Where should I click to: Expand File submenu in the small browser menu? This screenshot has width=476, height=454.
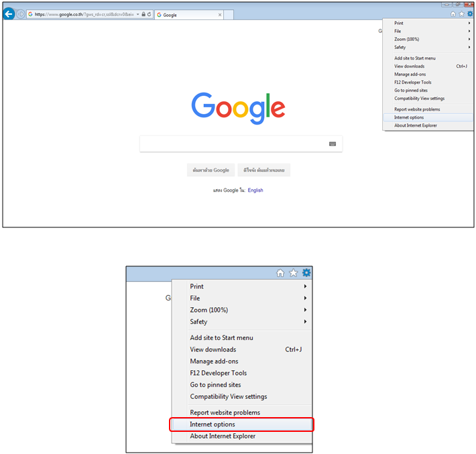(x=428, y=31)
